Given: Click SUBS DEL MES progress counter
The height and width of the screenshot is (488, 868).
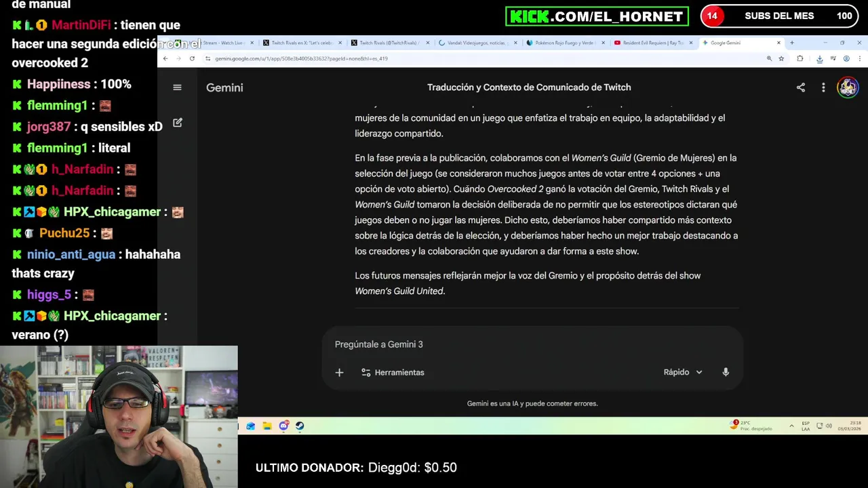Looking at the screenshot, I should click(x=779, y=16).
